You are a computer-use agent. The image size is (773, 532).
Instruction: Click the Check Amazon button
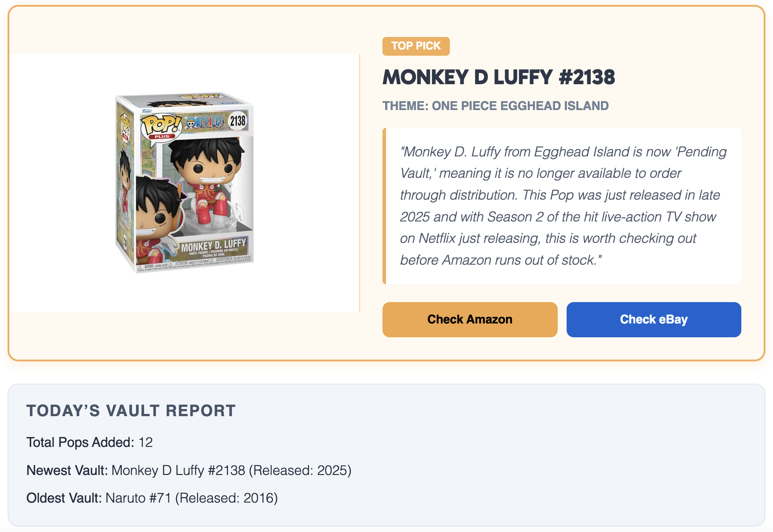(x=469, y=319)
